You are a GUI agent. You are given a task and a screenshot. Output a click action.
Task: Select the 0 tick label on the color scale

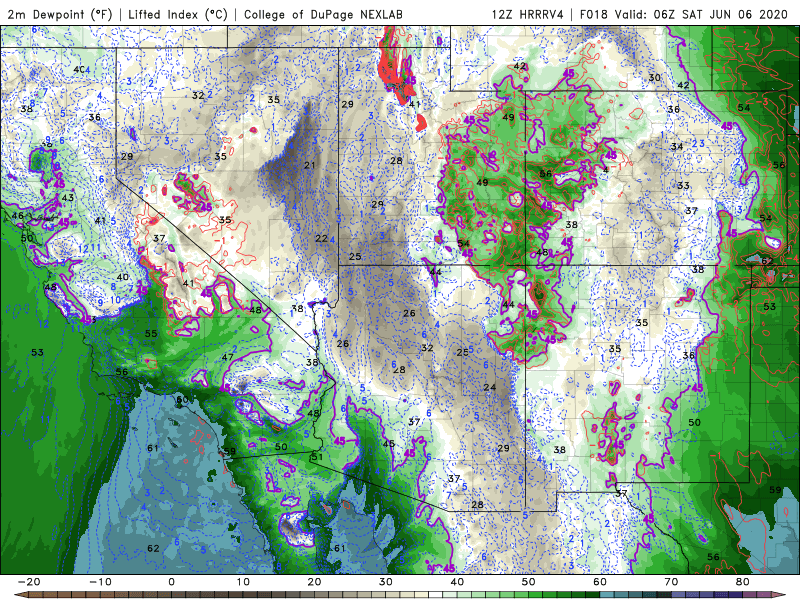(x=171, y=582)
